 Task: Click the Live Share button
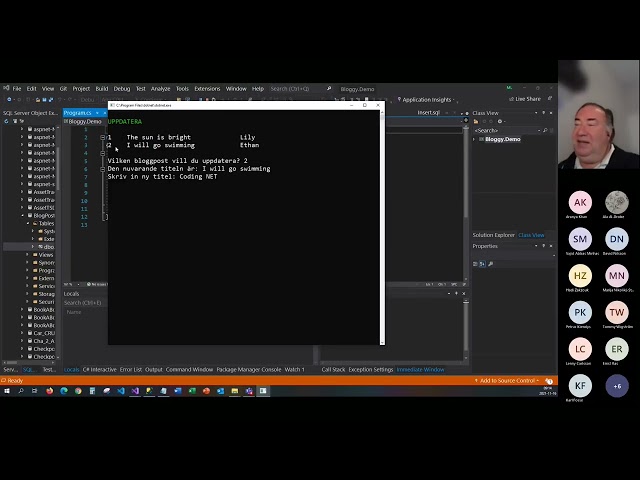coord(527,99)
